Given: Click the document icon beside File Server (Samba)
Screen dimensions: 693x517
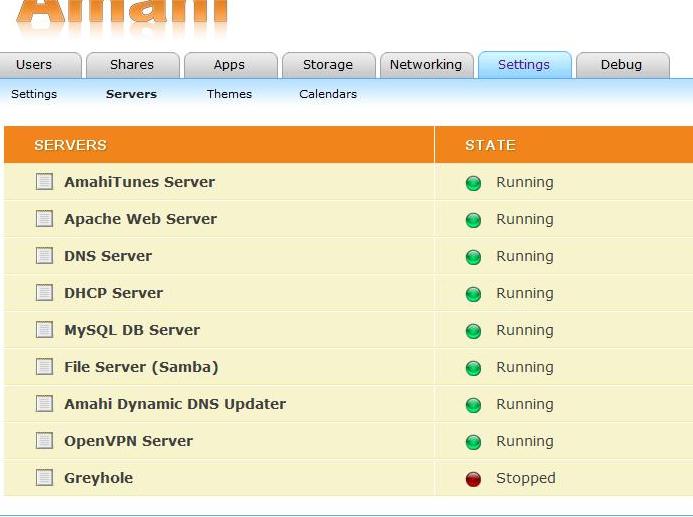Looking at the screenshot, I should (x=44, y=367).
